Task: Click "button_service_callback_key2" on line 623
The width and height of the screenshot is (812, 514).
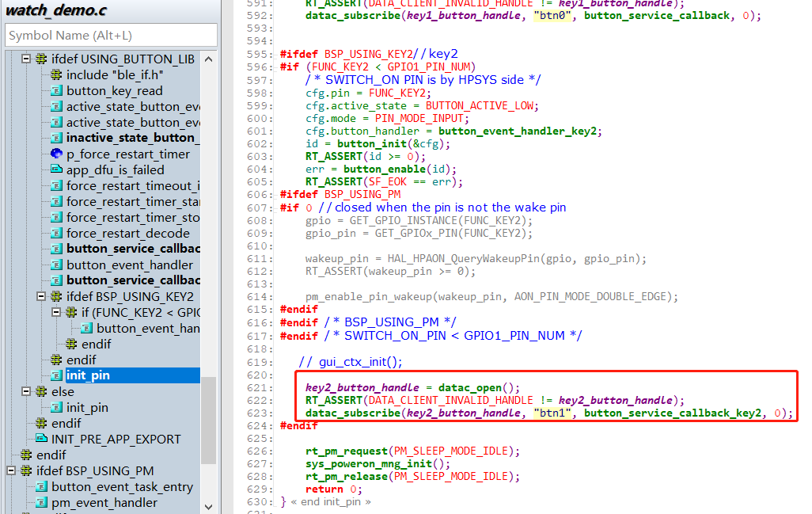Action: point(673,413)
